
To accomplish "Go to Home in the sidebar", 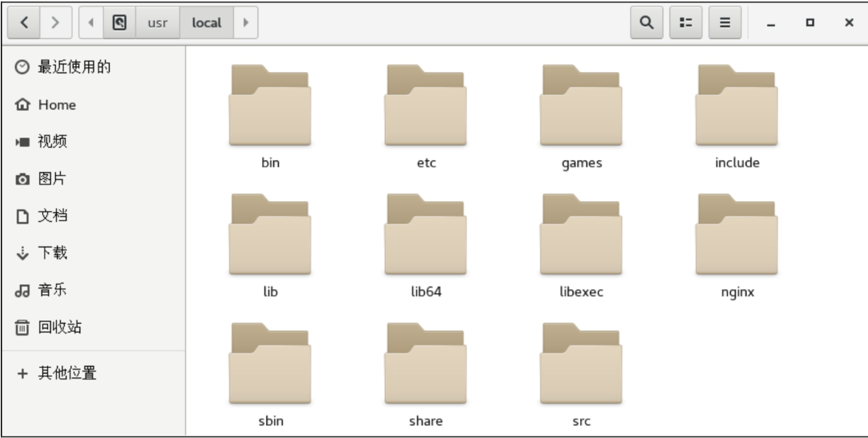I will click(94, 105).
